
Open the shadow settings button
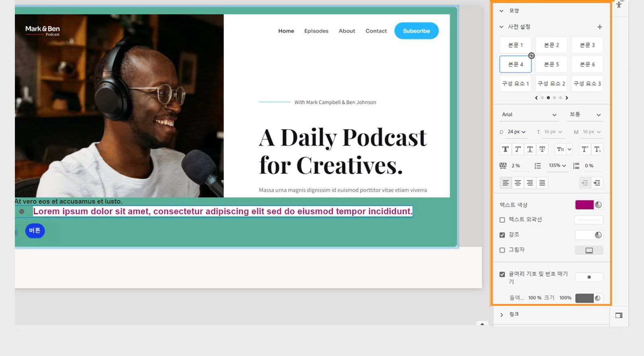[589, 250]
